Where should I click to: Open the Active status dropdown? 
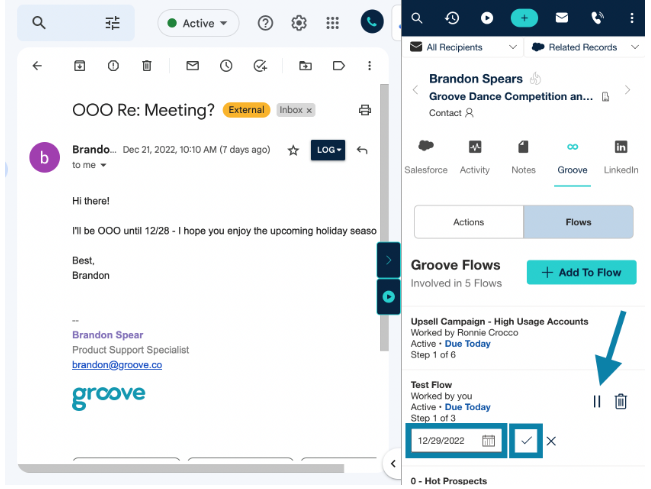tap(198, 23)
